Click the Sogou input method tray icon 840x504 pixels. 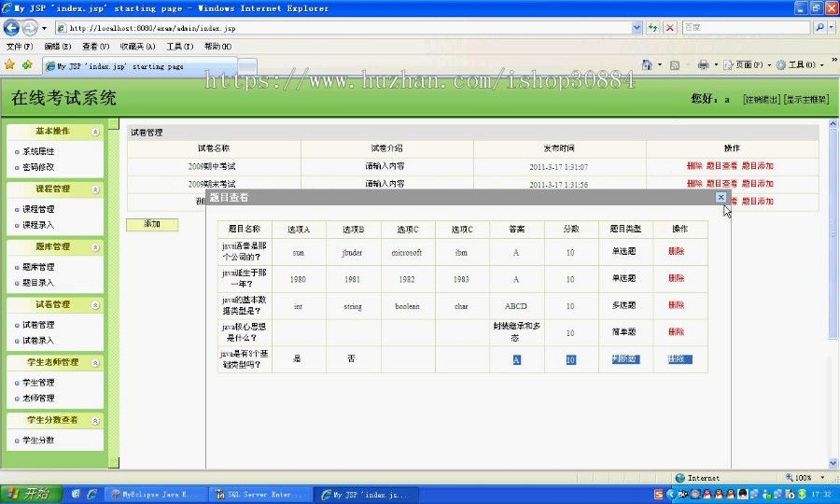(x=659, y=495)
